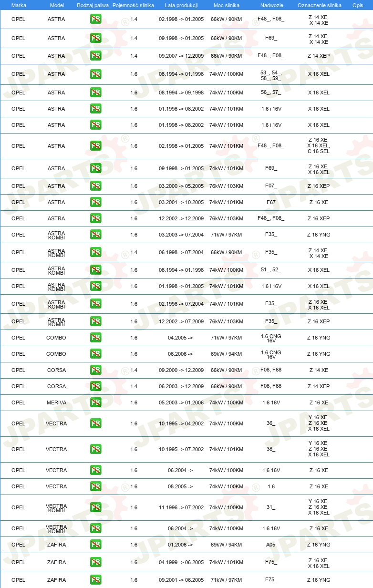This screenshot has width=373, height=588.
Task: Select body code cell "56_, 57_"
Action: (271, 93)
